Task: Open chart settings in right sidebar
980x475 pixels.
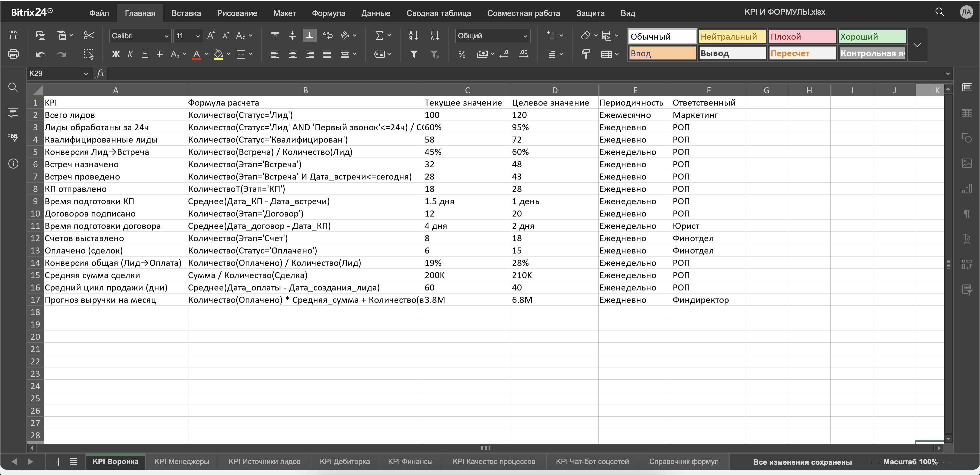Action: pos(967,189)
